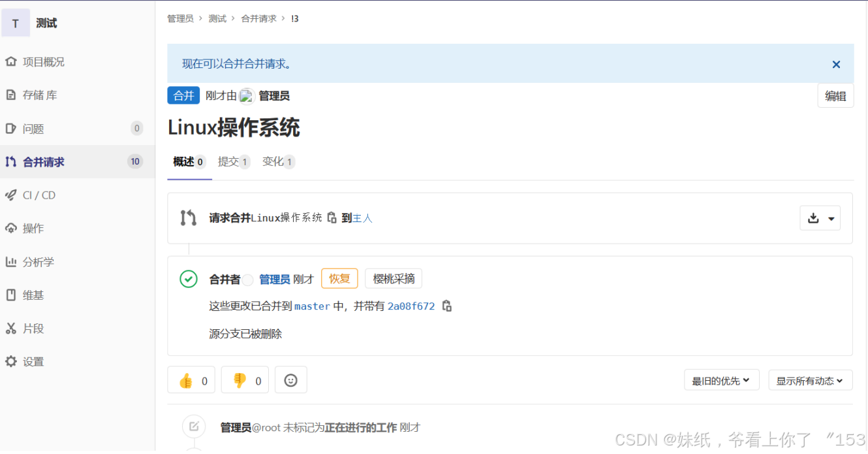
Task: Click the issues count badge 0
Action: tap(136, 128)
